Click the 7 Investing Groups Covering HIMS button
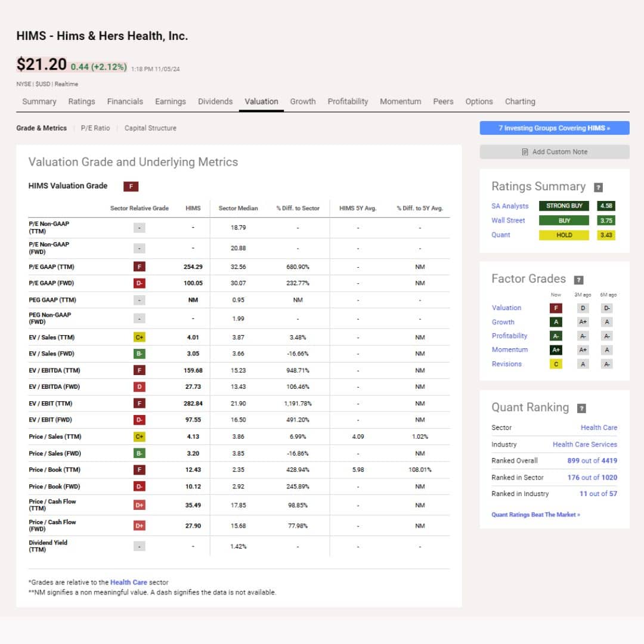644x644 pixels. point(555,128)
